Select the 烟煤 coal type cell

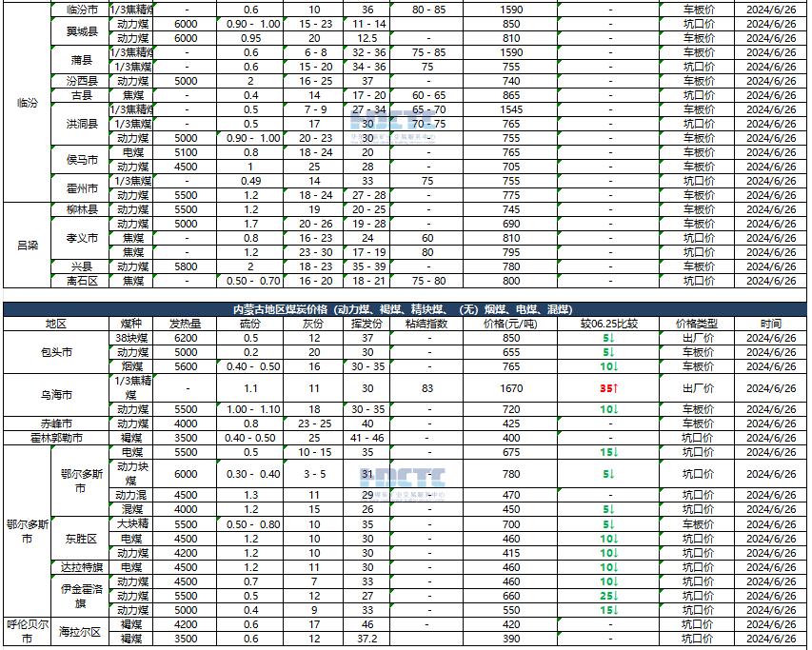click(131, 366)
